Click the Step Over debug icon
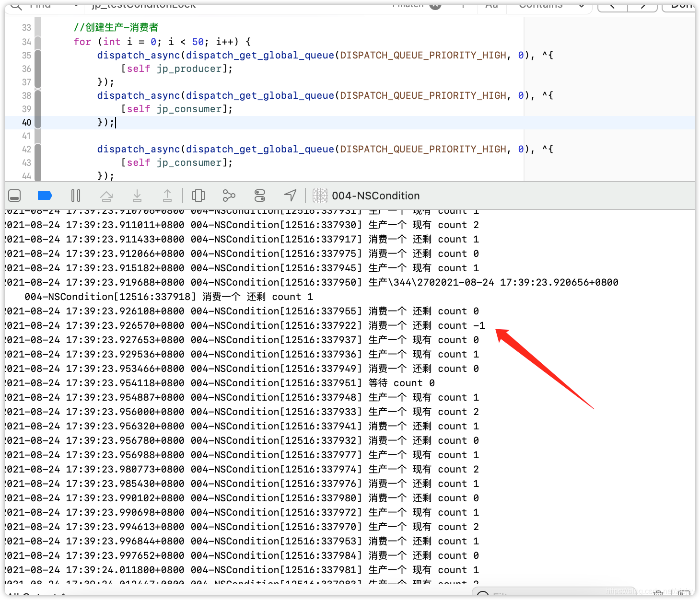700x600 pixels. pyautogui.click(x=106, y=196)
